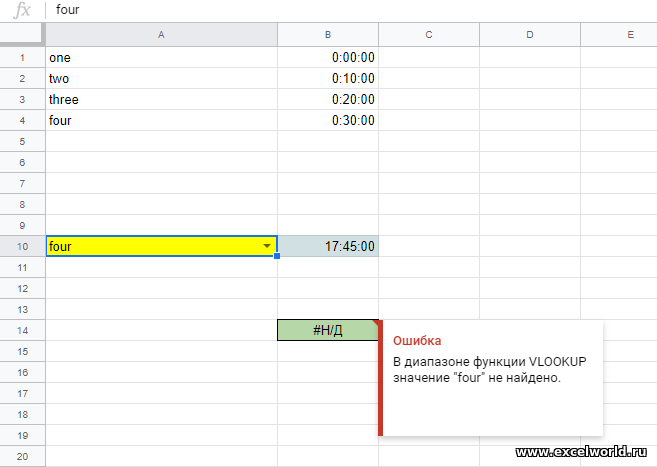Click the "Ошибка" error tooltip title

click(x=417, y=341)
